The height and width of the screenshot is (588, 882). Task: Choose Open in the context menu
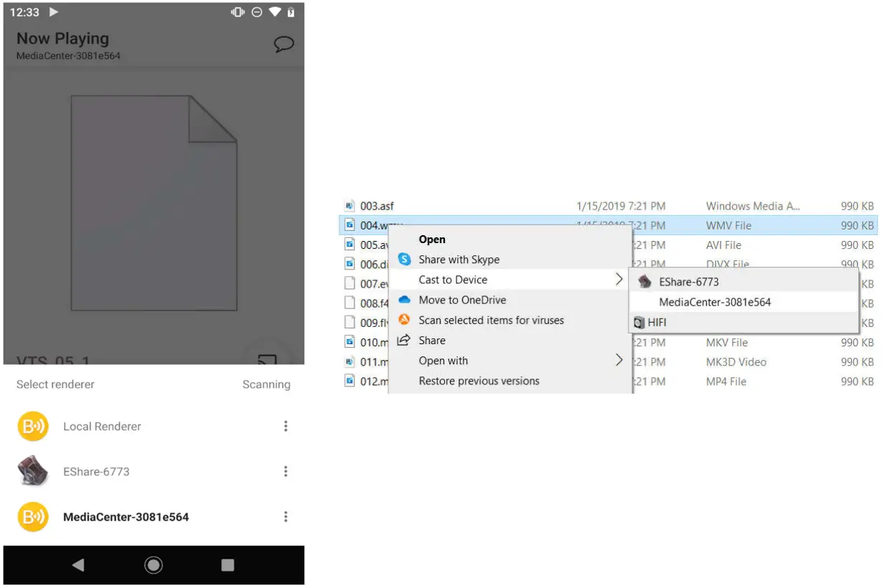(510, 240)
